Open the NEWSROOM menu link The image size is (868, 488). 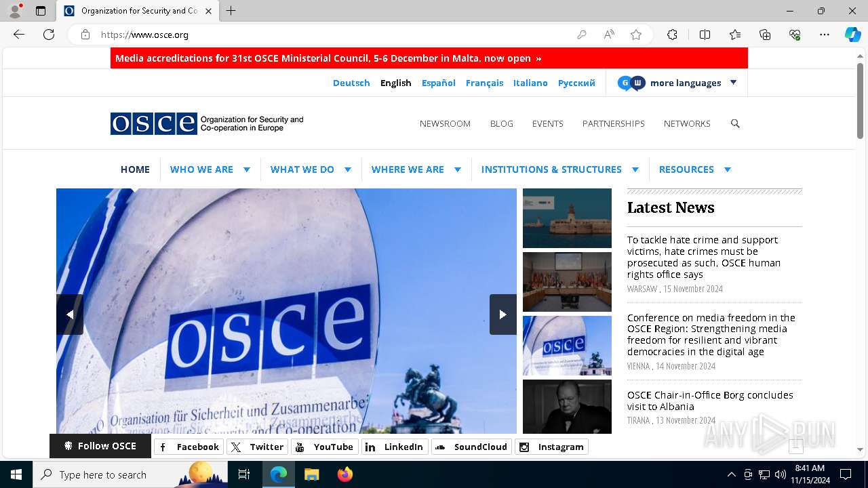[445, 123]
